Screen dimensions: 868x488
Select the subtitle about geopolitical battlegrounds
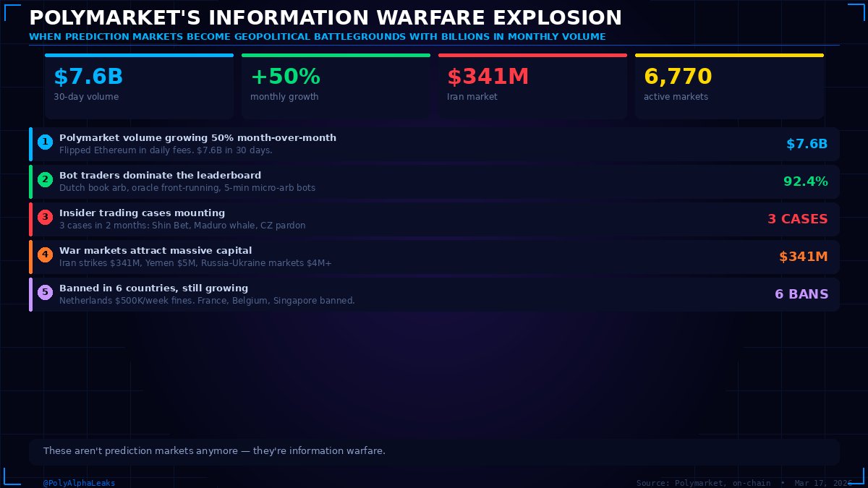click(316, 36)
